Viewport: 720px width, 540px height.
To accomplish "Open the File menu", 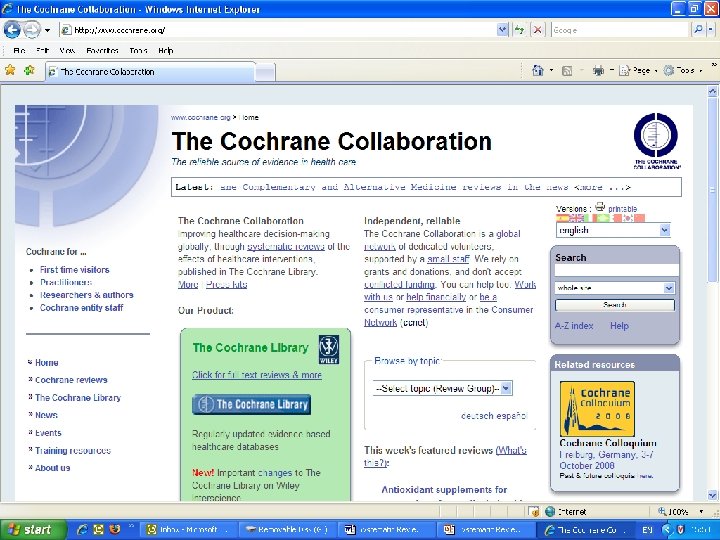I will coord(19,51).
